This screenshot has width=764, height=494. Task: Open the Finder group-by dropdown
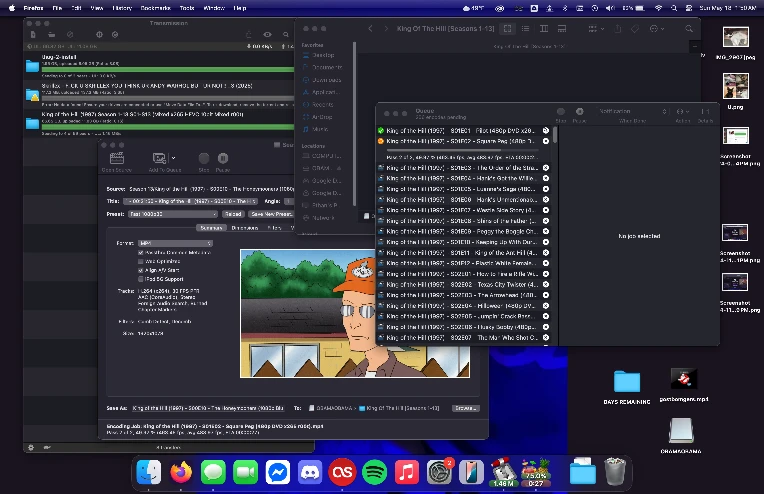coord(596,29)
